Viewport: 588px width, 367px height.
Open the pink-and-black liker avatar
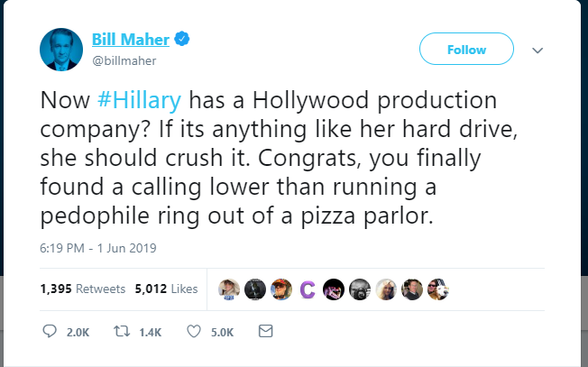point(333,289)
